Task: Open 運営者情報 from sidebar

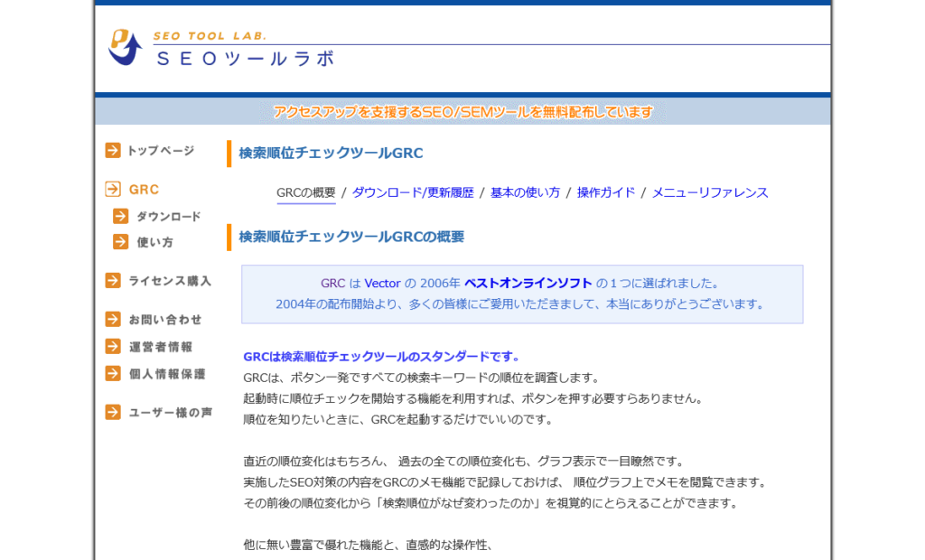Action: (x=161, y=347)
